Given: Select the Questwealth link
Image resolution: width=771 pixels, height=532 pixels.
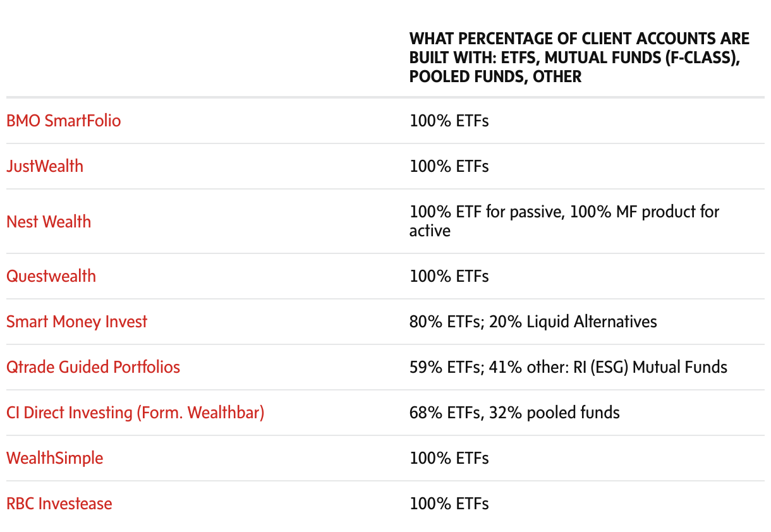Looking at the screenshot, I should tap(51, 276).
